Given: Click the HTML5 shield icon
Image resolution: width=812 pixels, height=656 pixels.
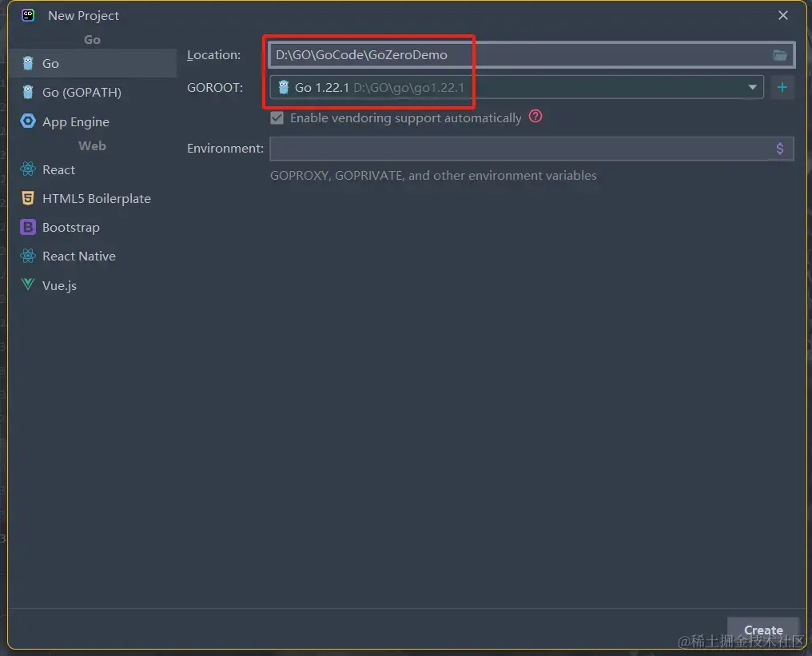Looking at the screenshot, I should [28, 198].
